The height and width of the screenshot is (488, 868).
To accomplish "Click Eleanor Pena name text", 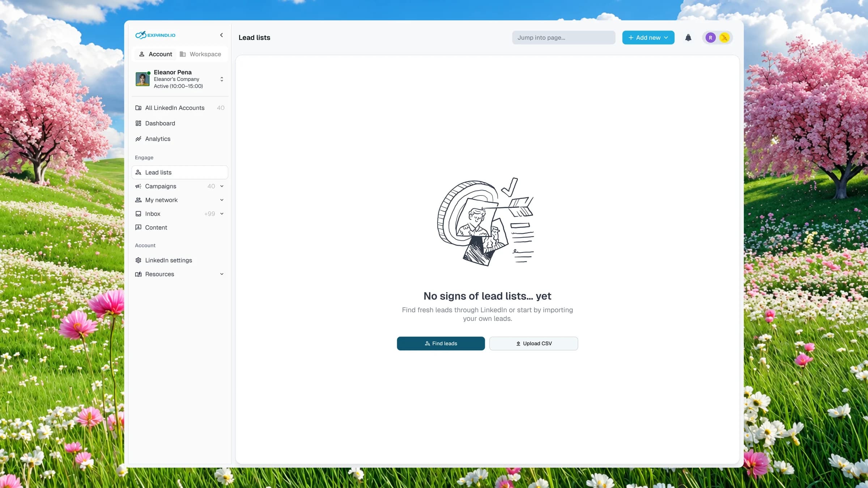I will point(173,72).
